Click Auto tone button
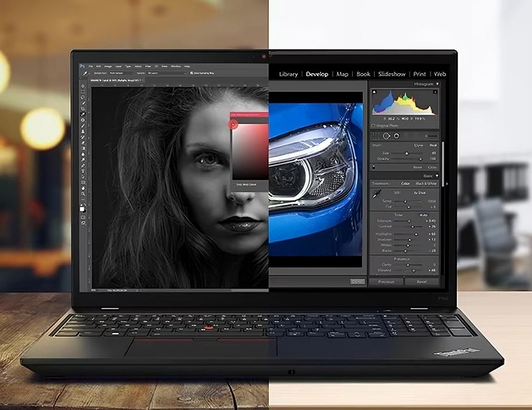Image resolution: width=532 pixels, height=410 pixels. pos(423,215)
